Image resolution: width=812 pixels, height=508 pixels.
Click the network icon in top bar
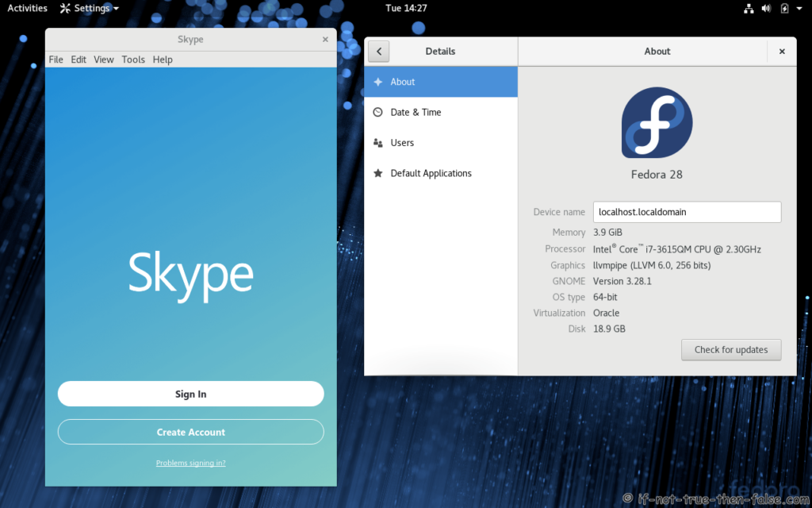[x=749, y=8]
